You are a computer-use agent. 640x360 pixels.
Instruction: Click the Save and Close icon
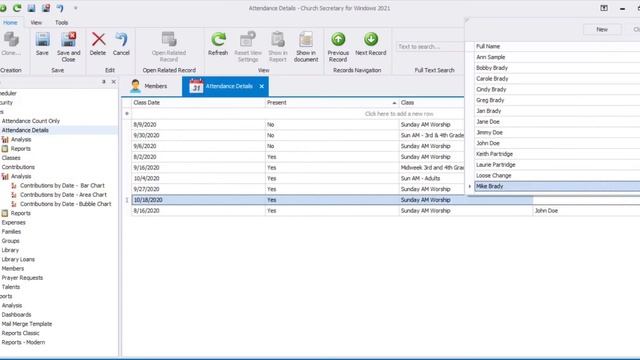[x=69, y=40]
